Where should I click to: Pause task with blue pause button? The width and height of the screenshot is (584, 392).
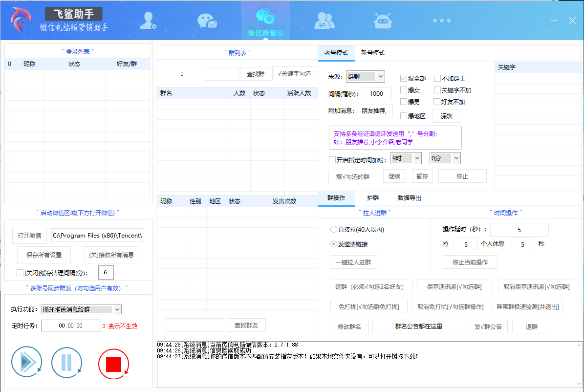pyautogui.click(x=66, y=363)
